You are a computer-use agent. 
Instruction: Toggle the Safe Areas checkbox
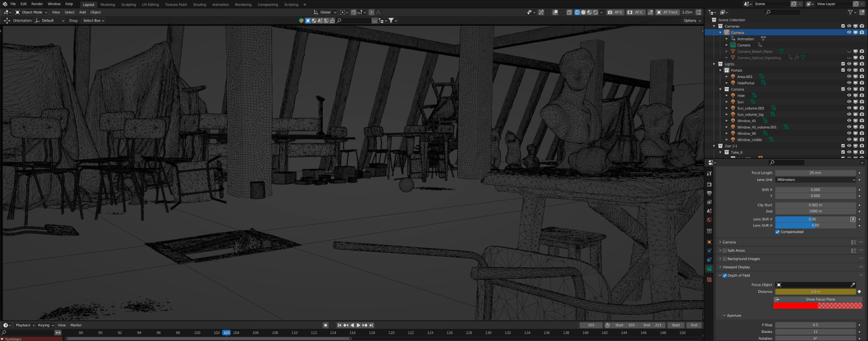tap(725, 250)
